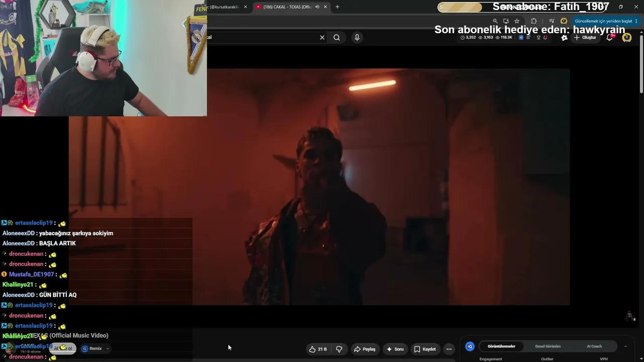The width and height of the screenshot is (644, 362).
Task: Click the Oluştur create button
Action: pyautogui.click(x=585, y=37)
